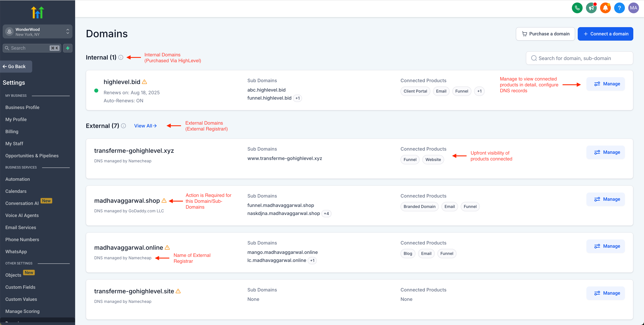Open Calendars settings
This screenshot has width=644, height=325.
click(x=16, y=191)
